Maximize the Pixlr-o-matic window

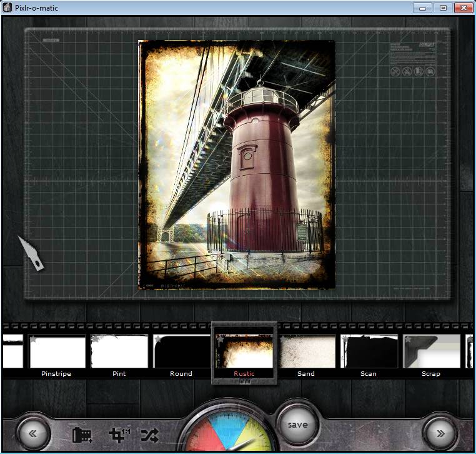443,8
